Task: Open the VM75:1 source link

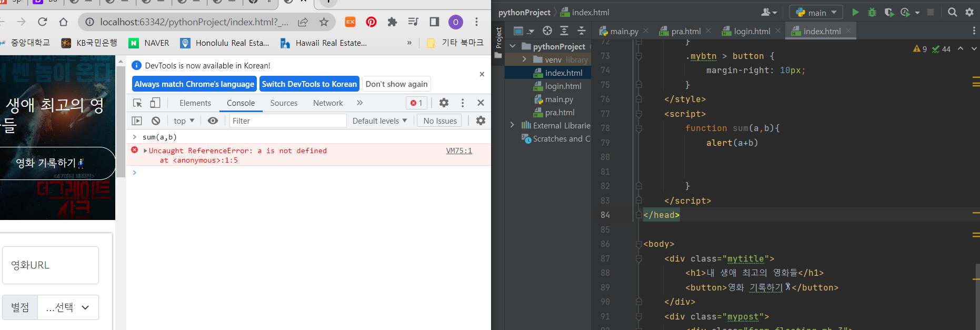Action: (459, 151)
